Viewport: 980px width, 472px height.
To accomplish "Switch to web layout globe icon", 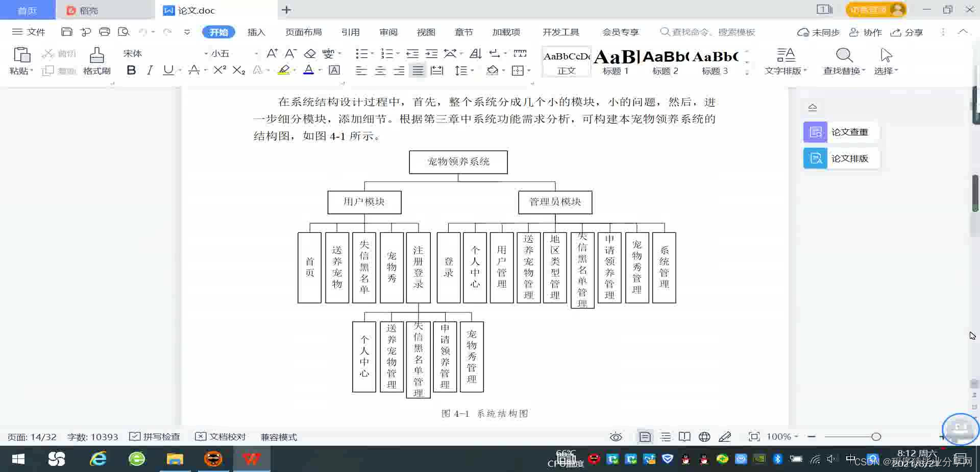I will (x=704, y=437).
